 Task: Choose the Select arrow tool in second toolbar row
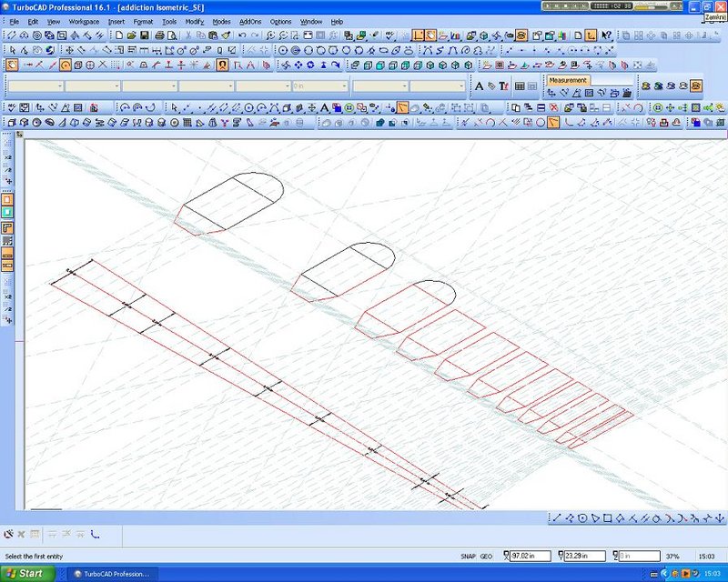point(13,50)
